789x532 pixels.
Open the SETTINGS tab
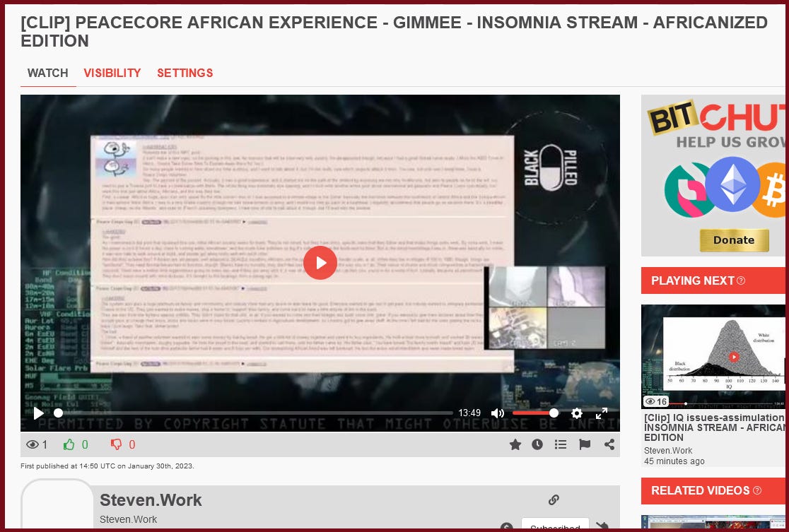pyautogui.click(x=185, y=73)
